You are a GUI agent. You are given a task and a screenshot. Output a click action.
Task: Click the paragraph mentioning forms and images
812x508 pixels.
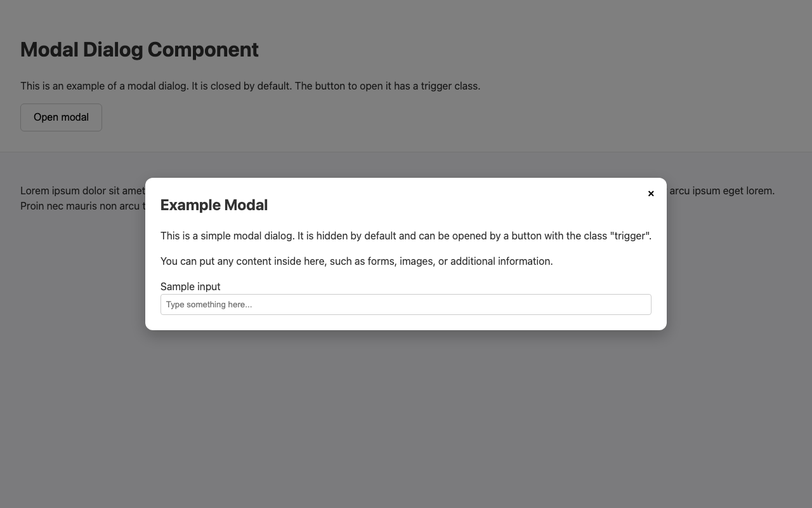357,261
